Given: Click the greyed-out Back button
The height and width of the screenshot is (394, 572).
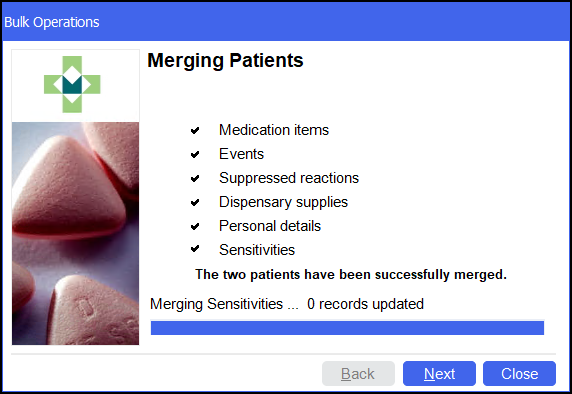Looking at the screenshot, I should click(358, 374).
